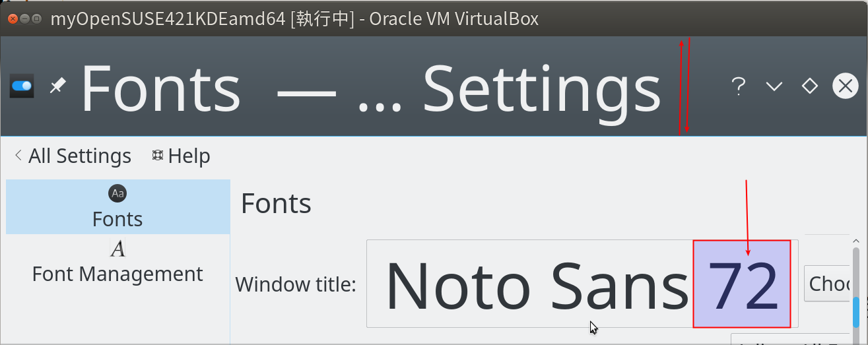Toggle the pin on all desktops icon
868x345 pixels.
(57, 86)
